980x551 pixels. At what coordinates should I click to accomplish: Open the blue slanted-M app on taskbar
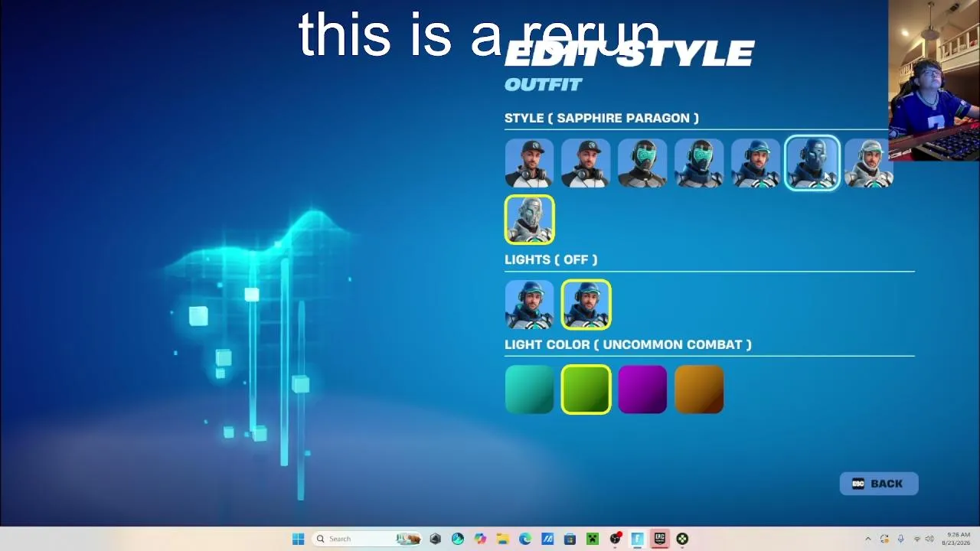pos(547,539)
